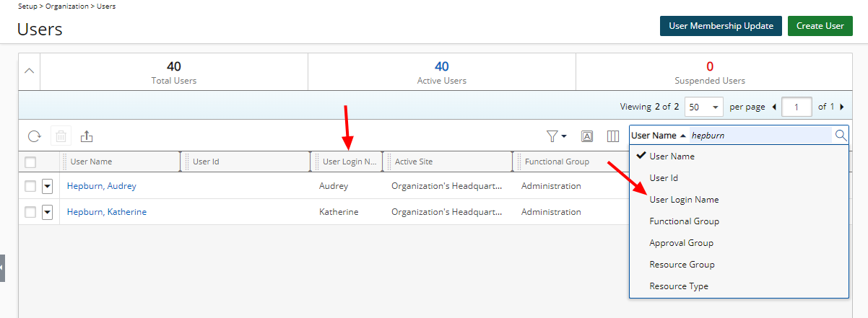Open row menu for Hepburn, Audrey

(x=48, y=186)
